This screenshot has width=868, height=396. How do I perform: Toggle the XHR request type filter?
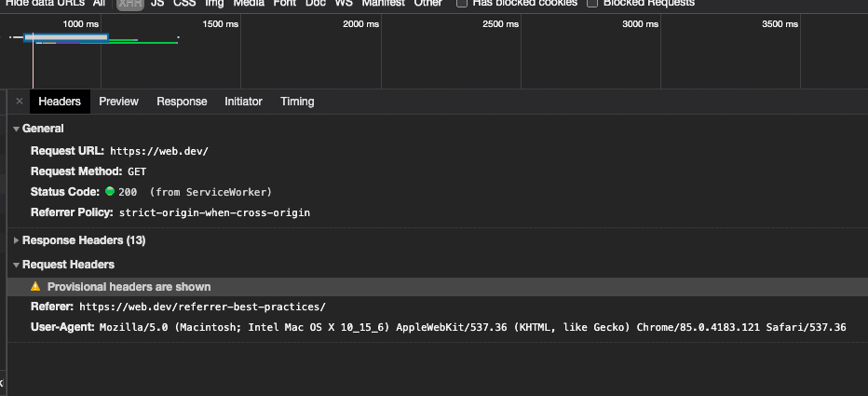pyautogui.click(x=129, y=4)
